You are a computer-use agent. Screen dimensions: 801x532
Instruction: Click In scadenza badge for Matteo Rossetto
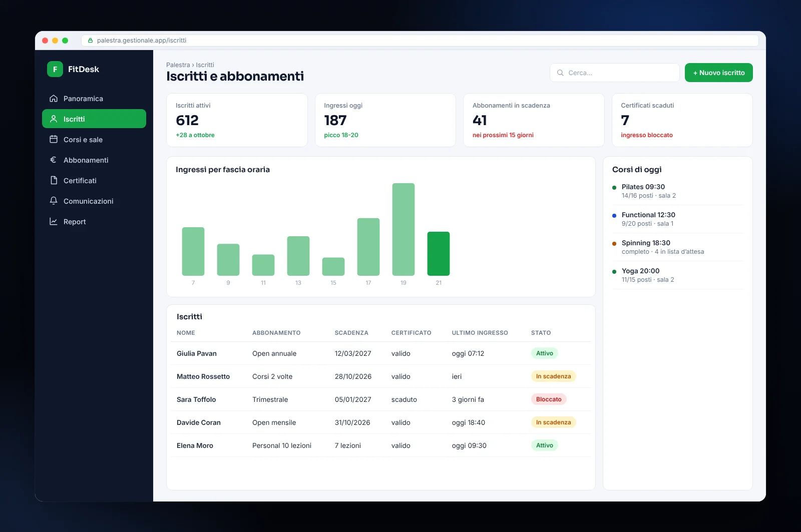(x=554, y=376)
